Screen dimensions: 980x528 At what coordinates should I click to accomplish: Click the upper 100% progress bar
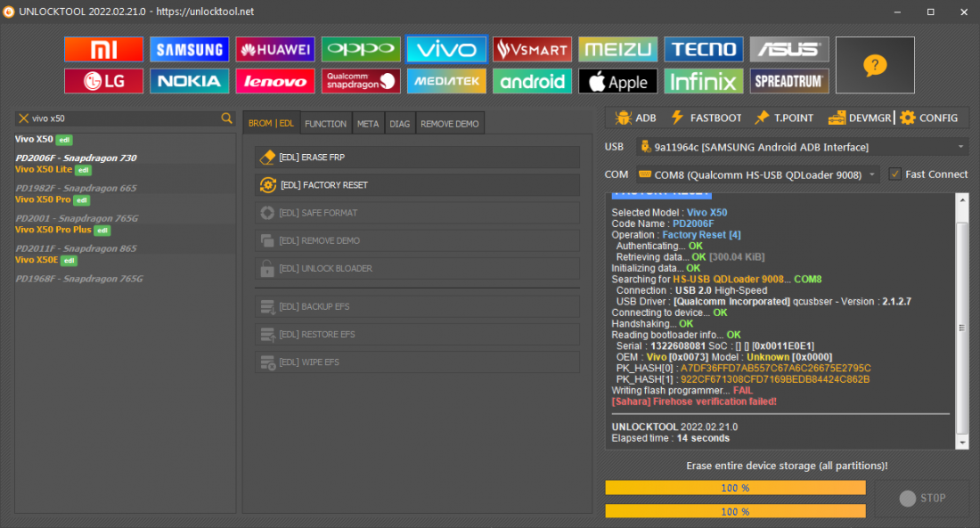pyautogui.click(x=736, y=488)
